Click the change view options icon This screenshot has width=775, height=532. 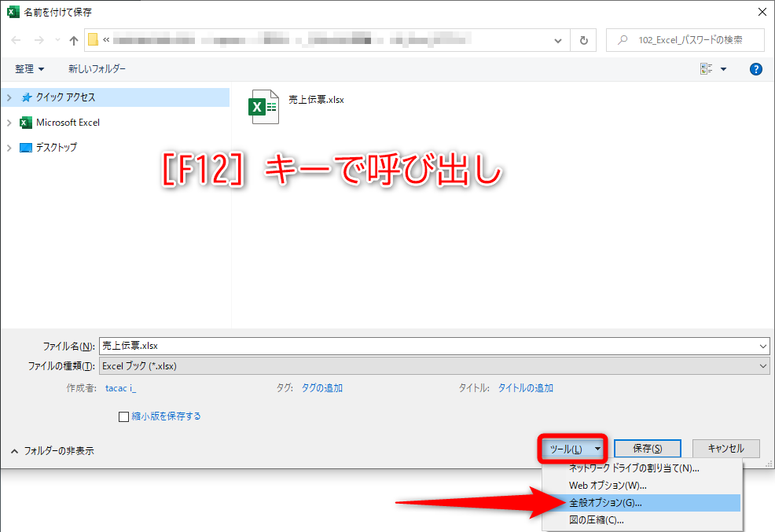(708, 68)
